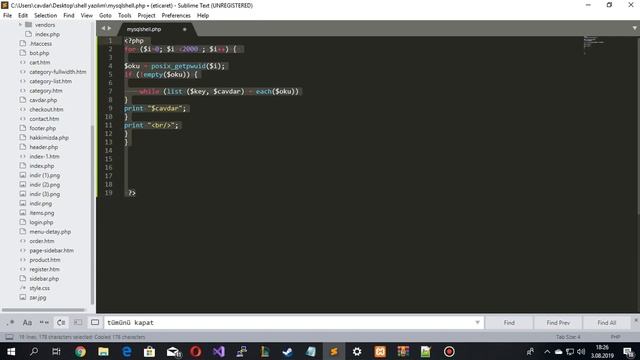Open the Preferences menu
This screenshot has width=640, height=360.
point(176,16)
